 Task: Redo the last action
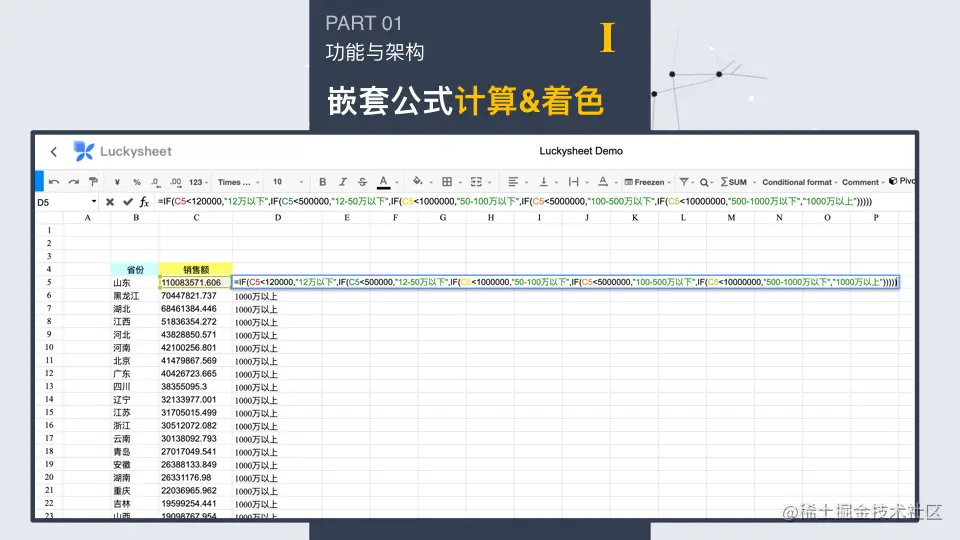pos(73,182)
